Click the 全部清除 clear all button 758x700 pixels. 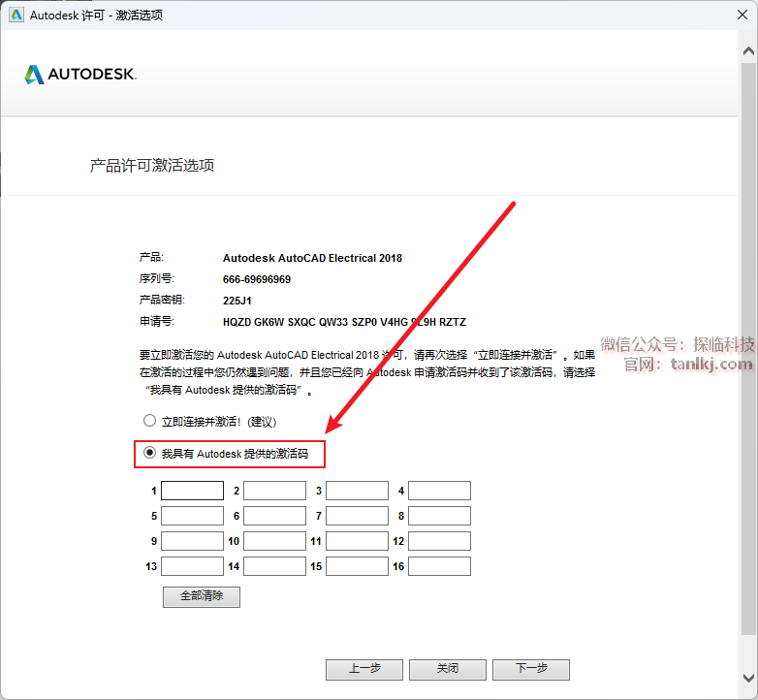(202, 596)
